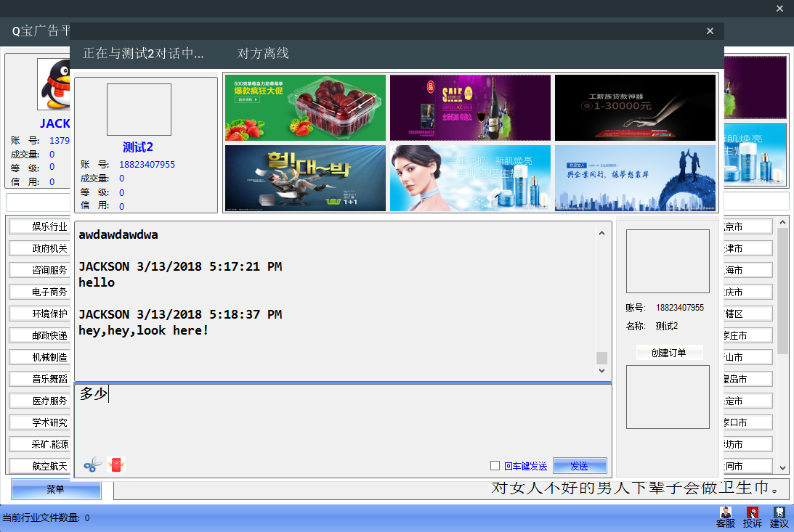The width and height of the screenshot is (794, 532).
Task: Open customer service (客服) icon
Action: tap(726, 517)
